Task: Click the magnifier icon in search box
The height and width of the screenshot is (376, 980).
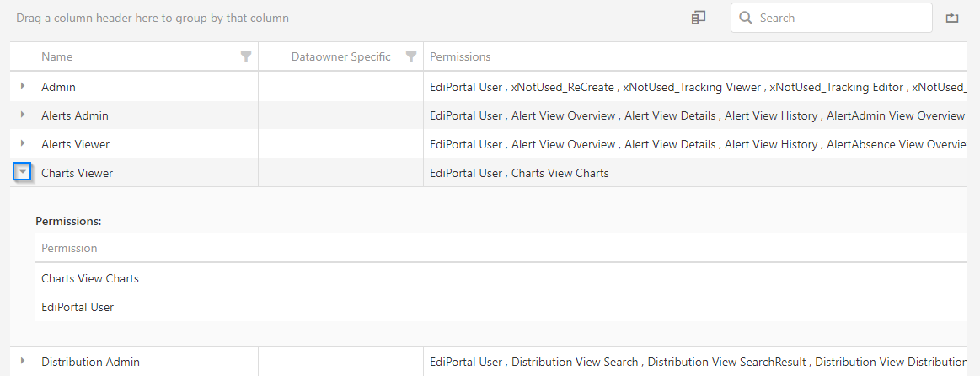Action: pos(746,18)
